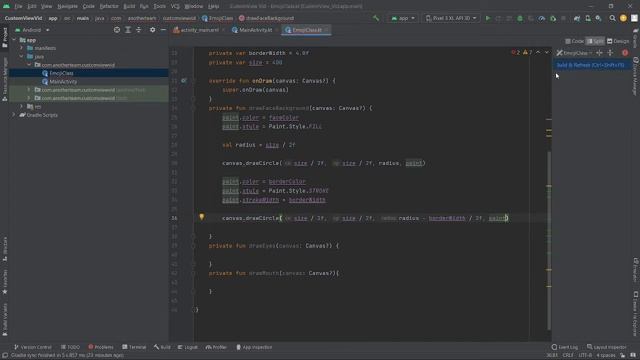Click the Select Opened File target icon
This screenshot has width=640, height=360.
117,30
